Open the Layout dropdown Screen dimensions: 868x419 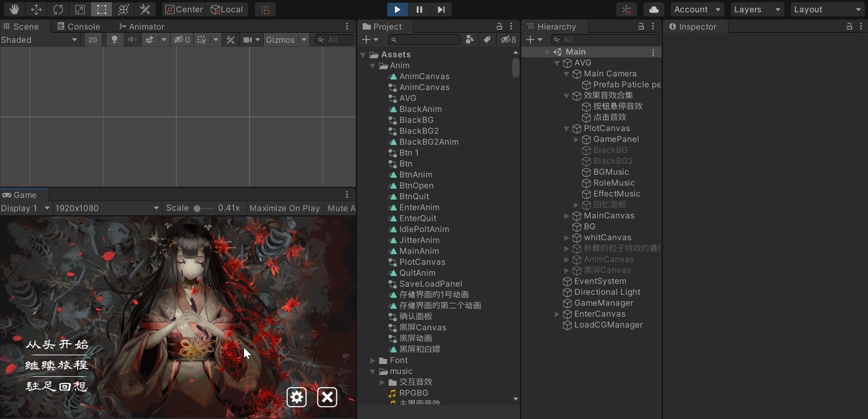coord(827,9)
